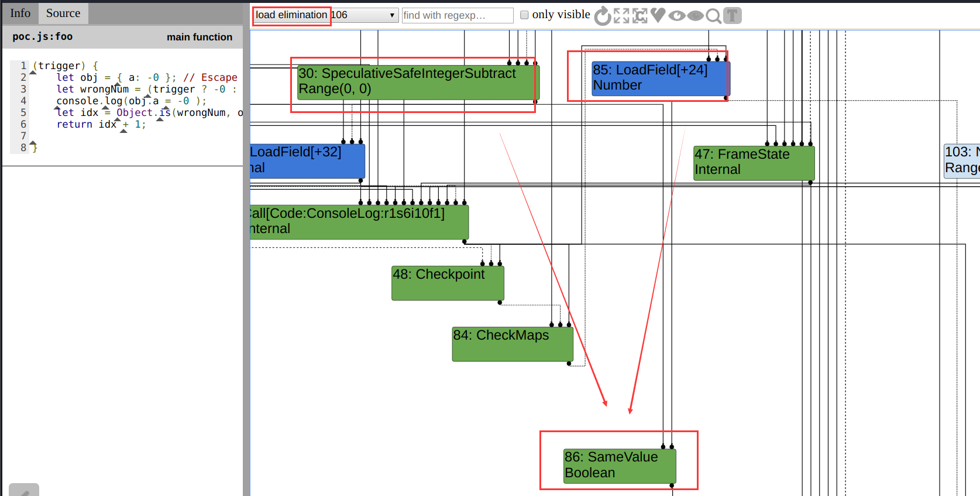Click the phase dropdown arrow
The width and height of the screenshot is (980, 496).
coord(392,15)
